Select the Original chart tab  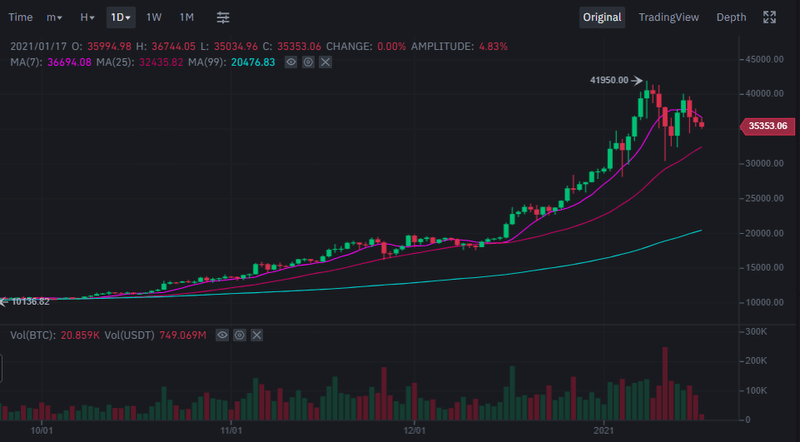pyautogui.click(x=602, y=17)
